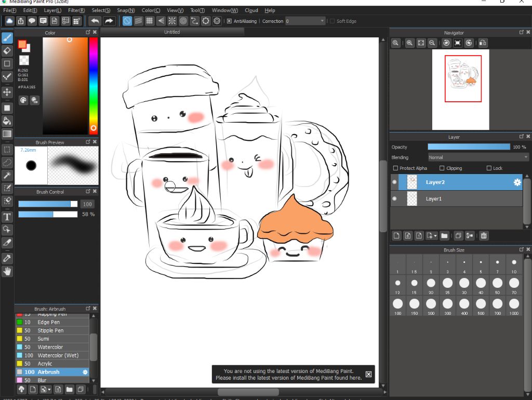
Task: Open the Blending mode dropdown
Action: tap(478, 157)
